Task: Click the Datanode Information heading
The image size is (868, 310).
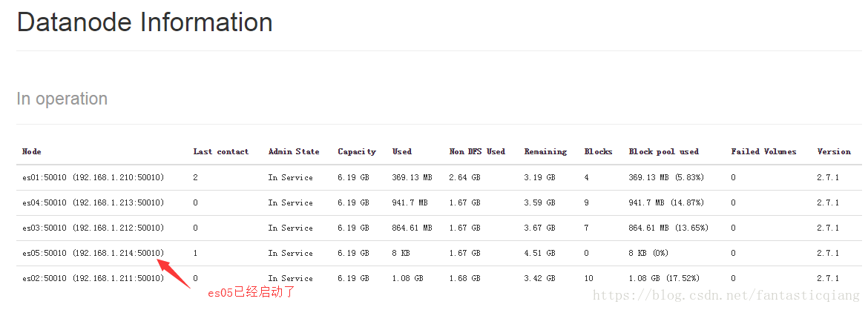Action: (x=145, y=23)
